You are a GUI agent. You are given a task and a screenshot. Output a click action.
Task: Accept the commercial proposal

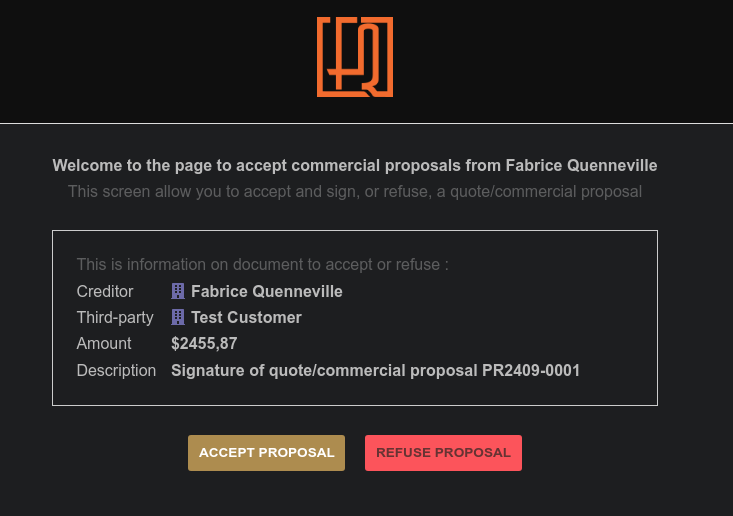point(266,453)
